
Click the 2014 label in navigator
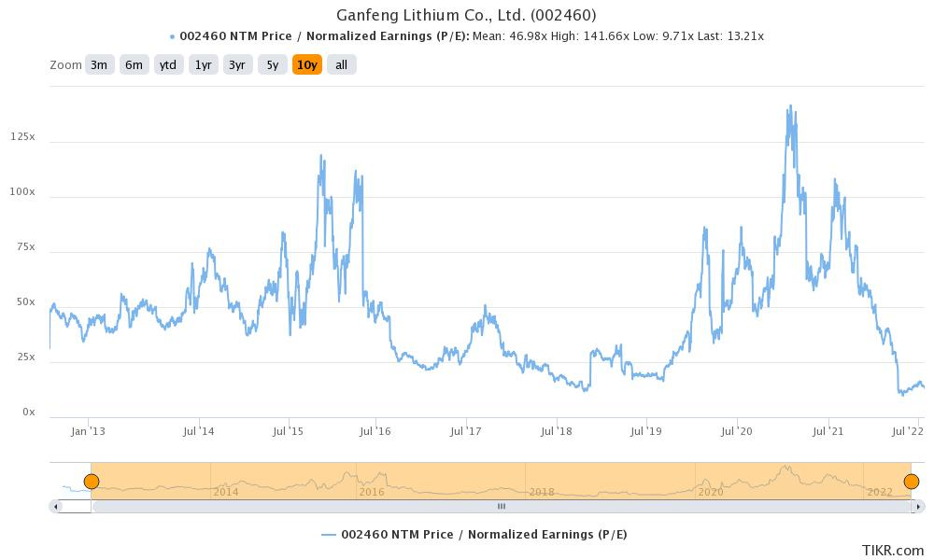click(x=226, y=492)
